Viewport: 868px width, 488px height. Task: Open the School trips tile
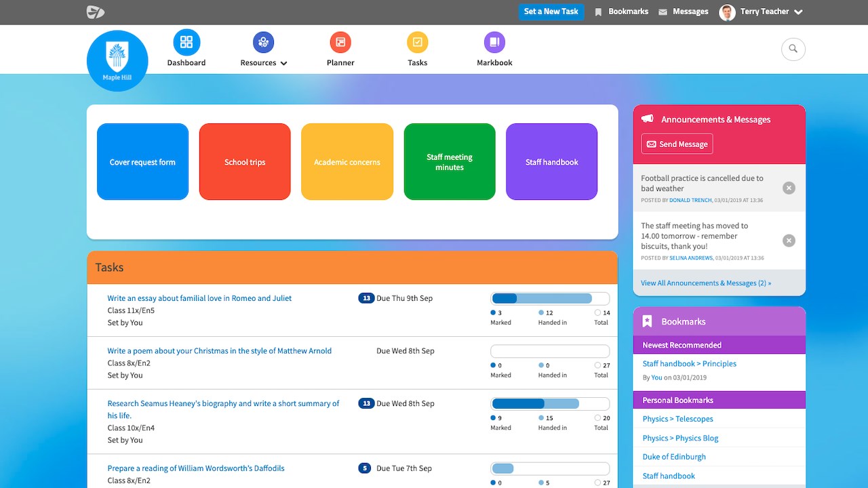coord(245,162)
